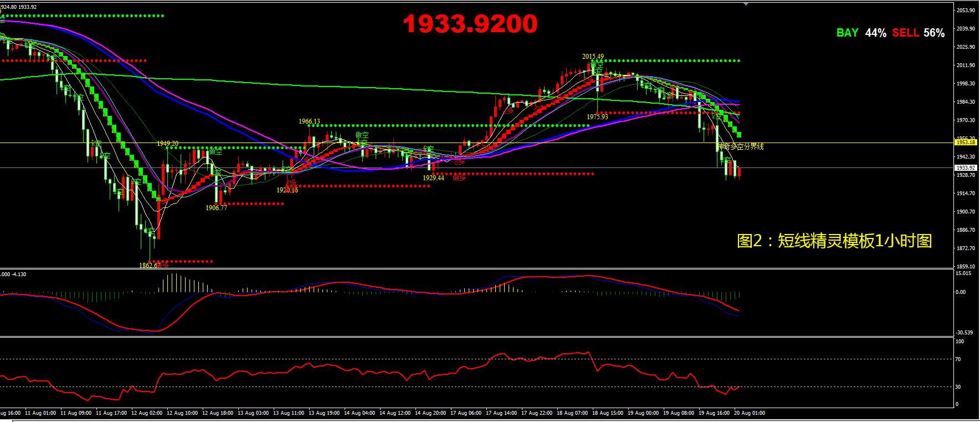Click the 1933.92 current price tag

tap(965, 167)
